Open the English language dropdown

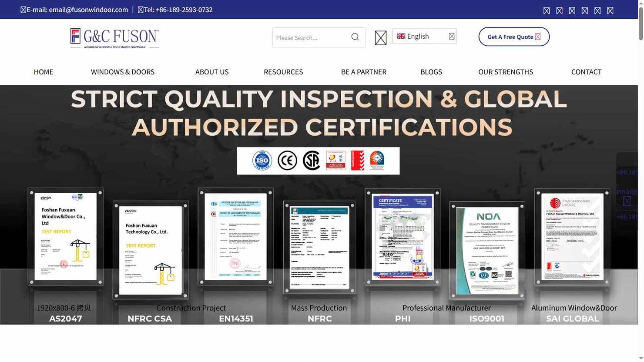tap(424, 36)
